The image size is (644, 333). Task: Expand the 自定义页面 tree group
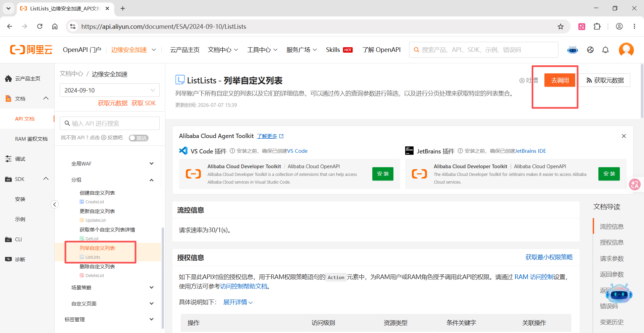[152, 304]
